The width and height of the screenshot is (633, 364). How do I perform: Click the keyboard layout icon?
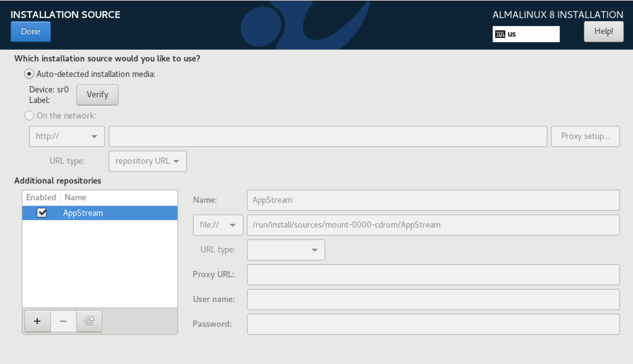point(500,34)
